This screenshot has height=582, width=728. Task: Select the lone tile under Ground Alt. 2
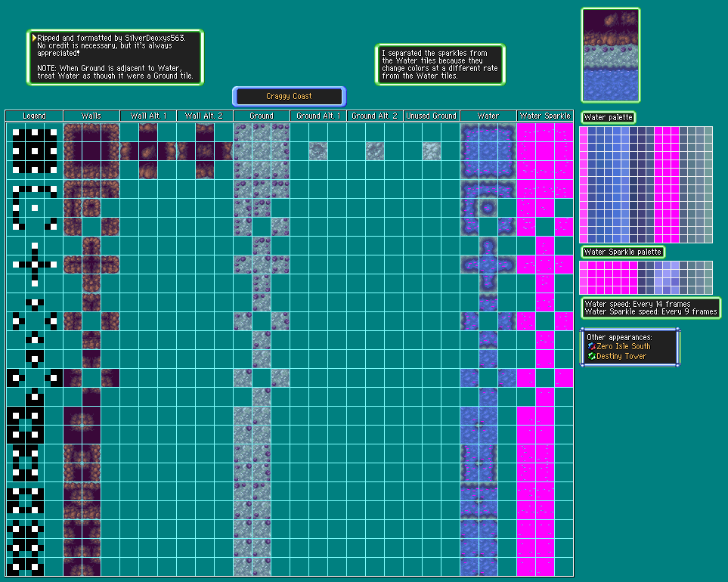coord(375,151)
